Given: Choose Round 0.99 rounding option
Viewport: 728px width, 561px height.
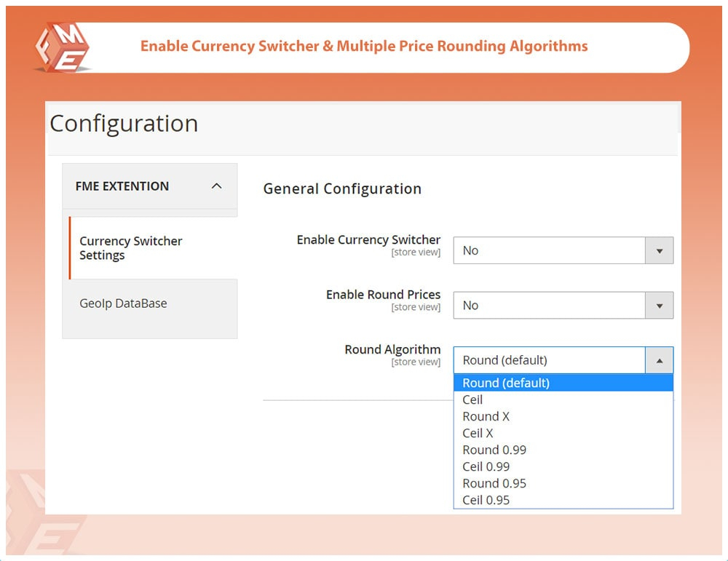Looking at the screenshot, I should pos(494,450).
